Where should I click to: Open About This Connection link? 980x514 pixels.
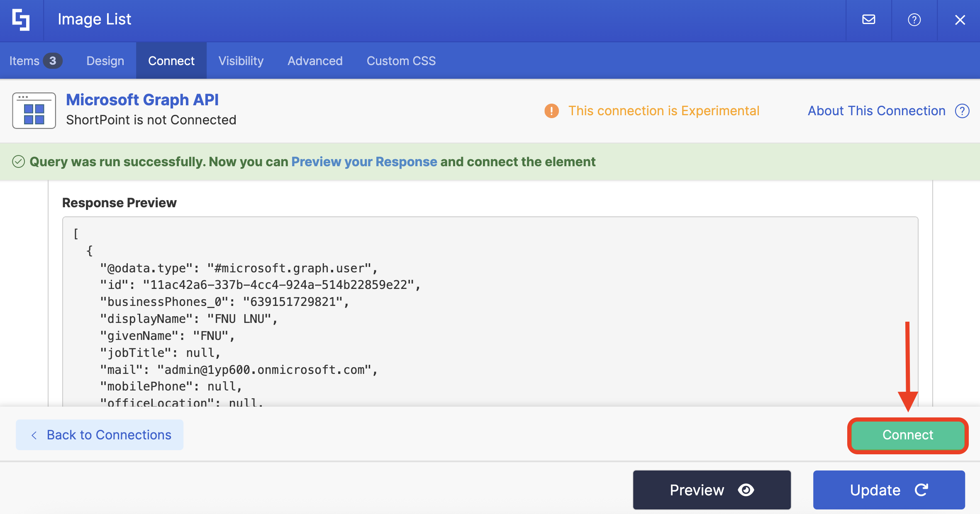(876, 111)
